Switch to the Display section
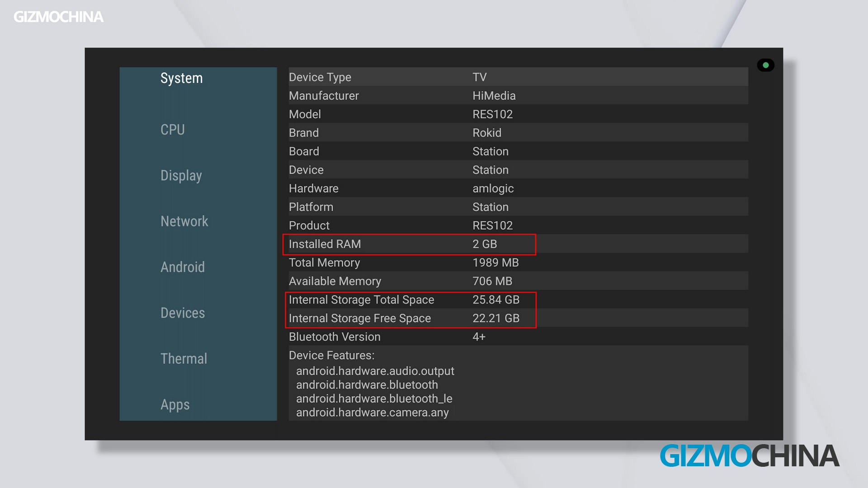The width and height of the screenshot is (868, 488). 181,176
